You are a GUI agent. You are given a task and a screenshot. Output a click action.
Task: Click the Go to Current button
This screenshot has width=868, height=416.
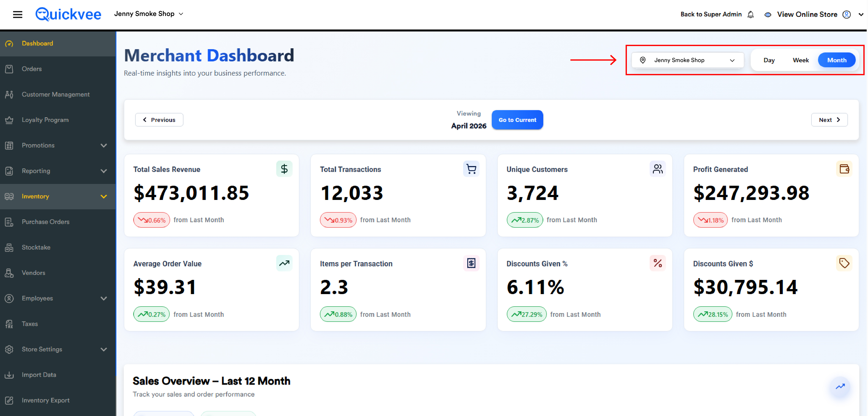coord(517,120)
